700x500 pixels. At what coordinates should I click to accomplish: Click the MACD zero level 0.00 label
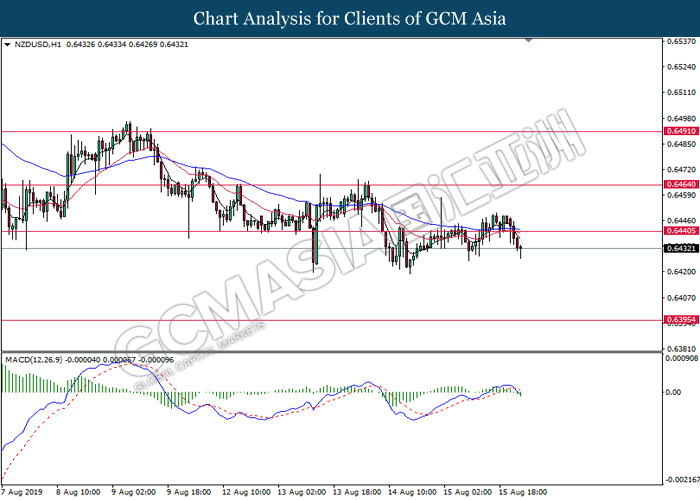[674, 392]
